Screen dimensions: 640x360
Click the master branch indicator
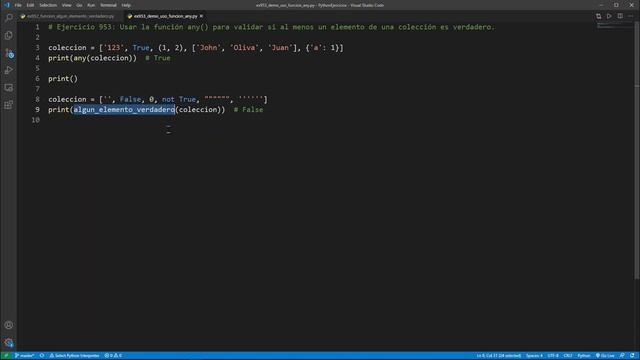[24, 356]
